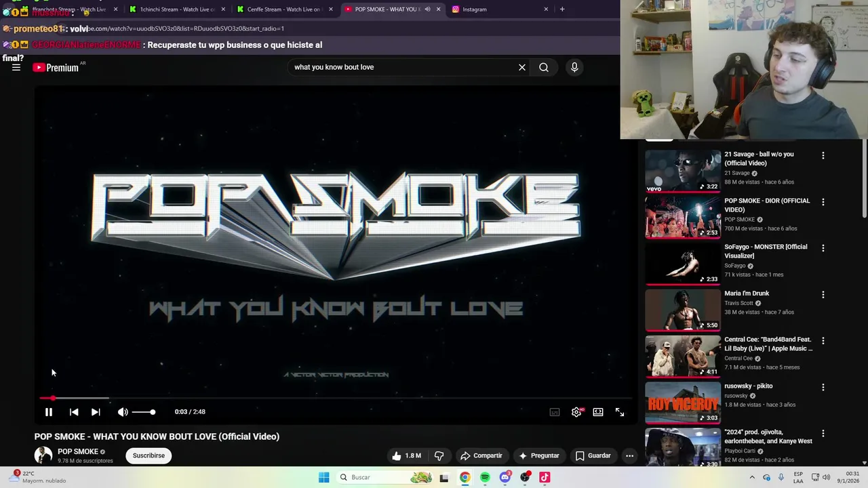Screen dimensions: 868x488
Task: Open the taskbar volume control
Action: [826, 477]
